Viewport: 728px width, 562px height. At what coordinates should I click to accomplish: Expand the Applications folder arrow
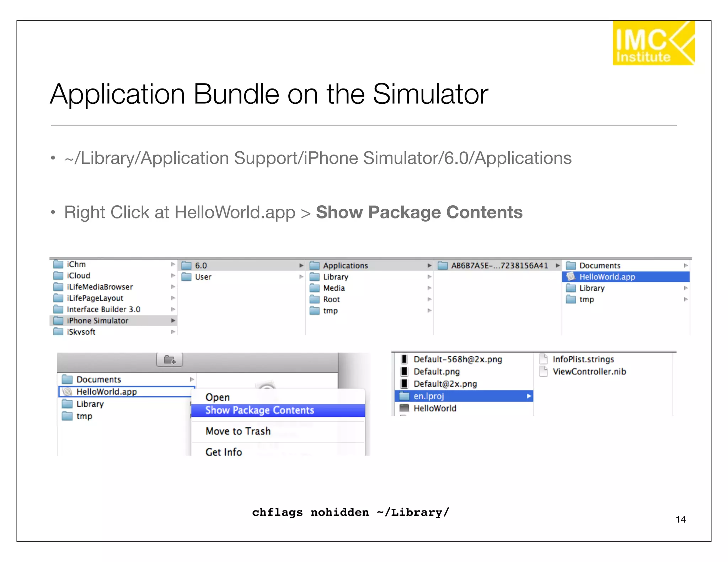click(429, 266)
